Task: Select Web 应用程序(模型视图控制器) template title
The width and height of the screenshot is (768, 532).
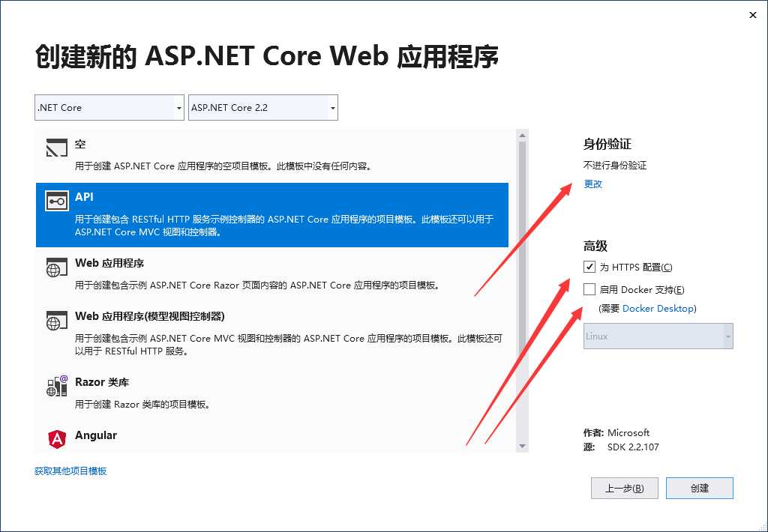Action: (149, 316)
